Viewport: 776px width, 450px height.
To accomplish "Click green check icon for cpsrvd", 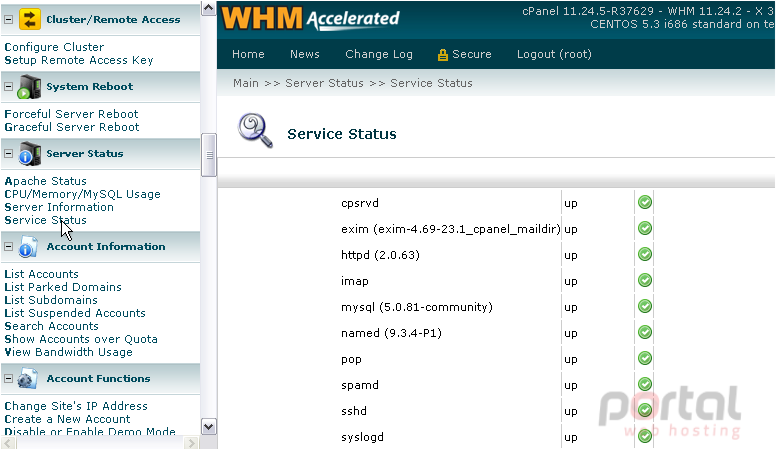I will [x=644, y=202].
